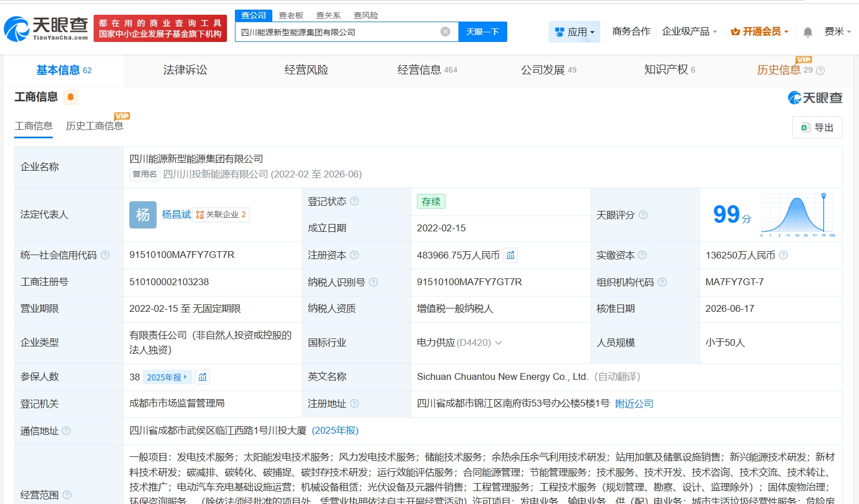Click the 天眼评分 distribution chart
This screenshot has width=859, height=504.
(x=798, y=215)
